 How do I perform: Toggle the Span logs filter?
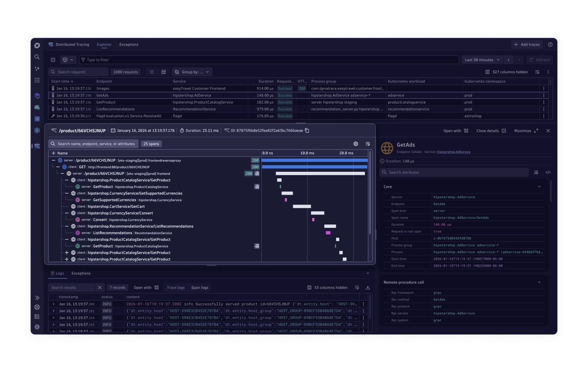click(x=200, y=287)
